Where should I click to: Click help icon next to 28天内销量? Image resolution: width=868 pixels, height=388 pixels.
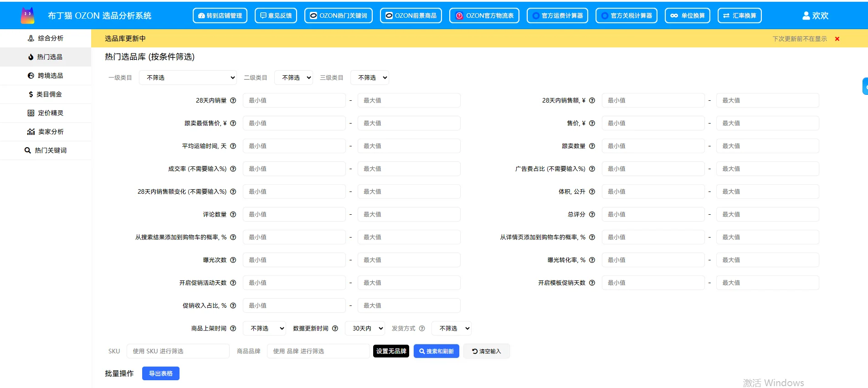click(233, 100)
